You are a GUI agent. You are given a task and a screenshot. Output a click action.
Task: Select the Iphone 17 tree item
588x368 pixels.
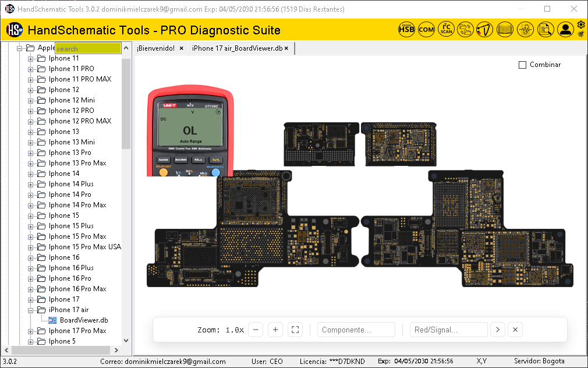(64, 299)
